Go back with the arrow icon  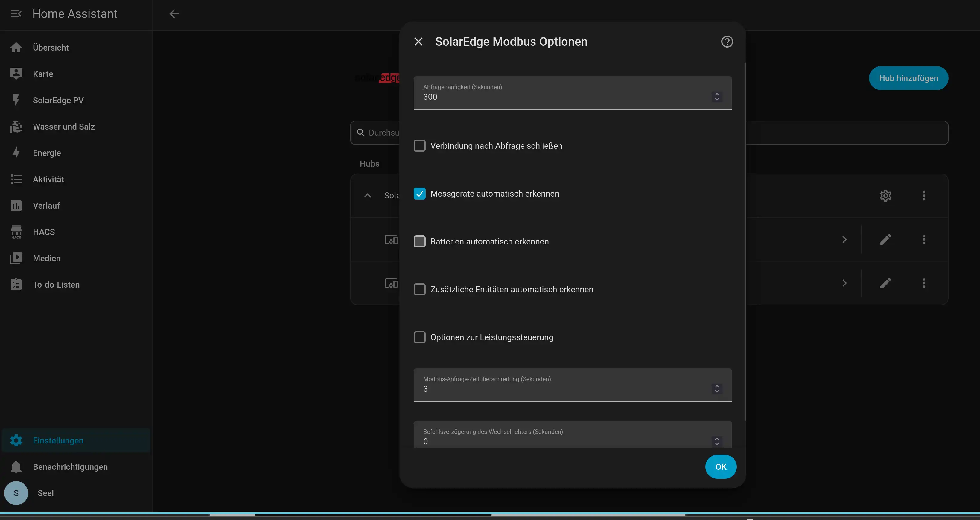(174, 14)
